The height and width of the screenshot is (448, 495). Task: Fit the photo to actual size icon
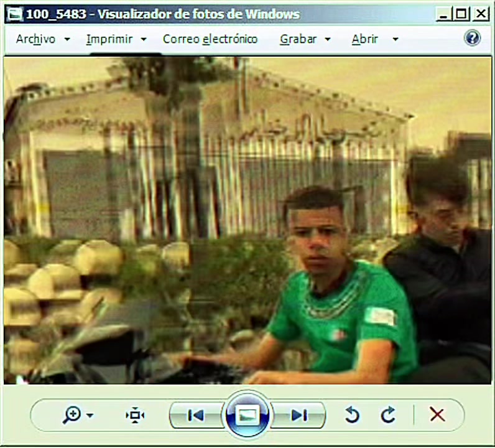135,415
